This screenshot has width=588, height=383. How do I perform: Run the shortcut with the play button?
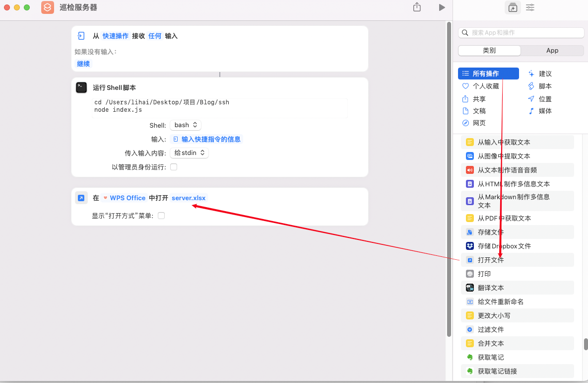click(442, 7)
